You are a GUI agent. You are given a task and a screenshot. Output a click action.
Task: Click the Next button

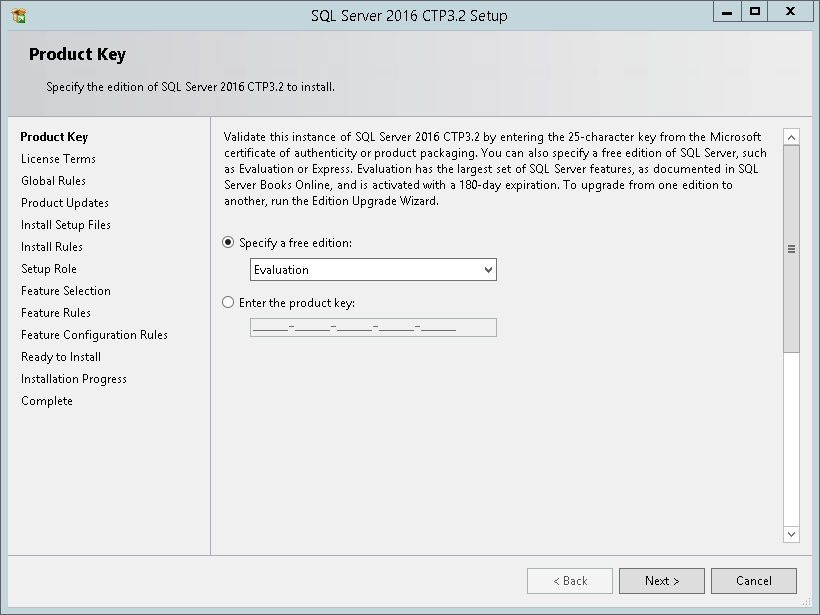pos(662,581)
